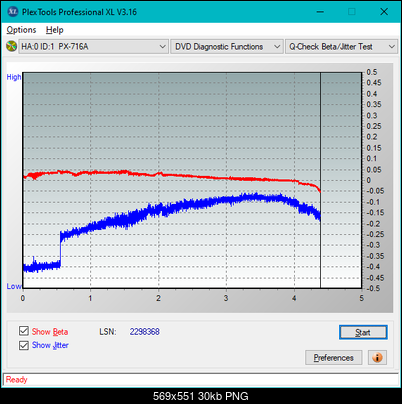Click the PlexTools XL app icon in title bar
This screenshot has width=402, height=404.
click(12, 12)
